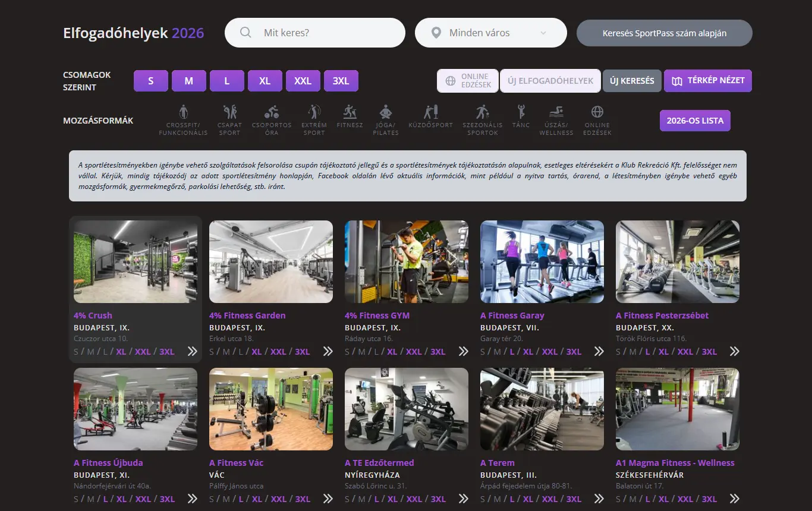The width and height of the screenshot is (812, 511).
Task: Switch to Térkép Nézet map view
Action: point(708,81)
